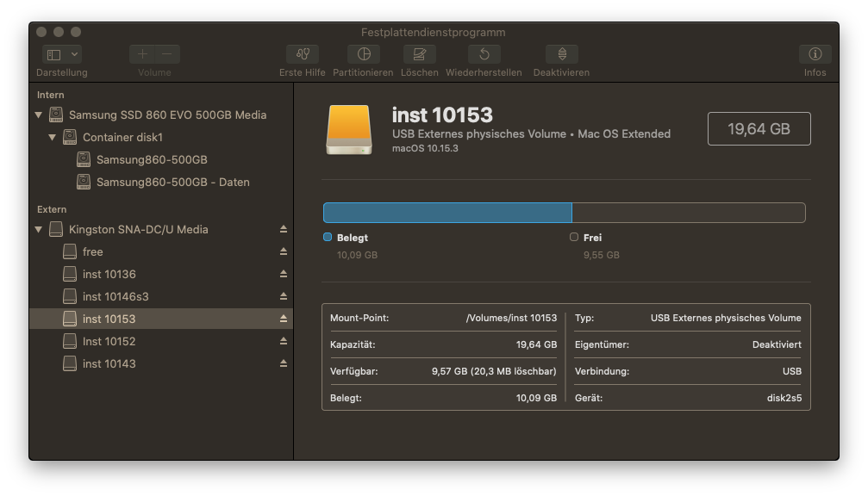Eject the free volume
The height and width of the screenshot is (496, 868).
[284, 251]
